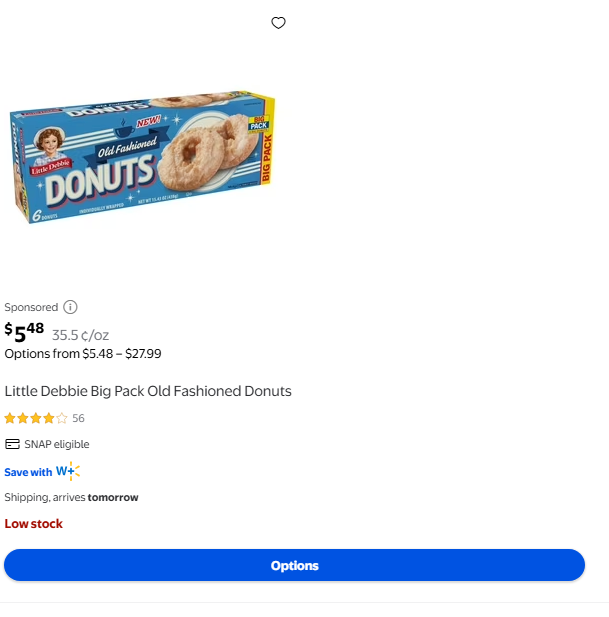Screen dimensions: 609x617
Task: Click the SNAP eligible text
Action: 57,444
